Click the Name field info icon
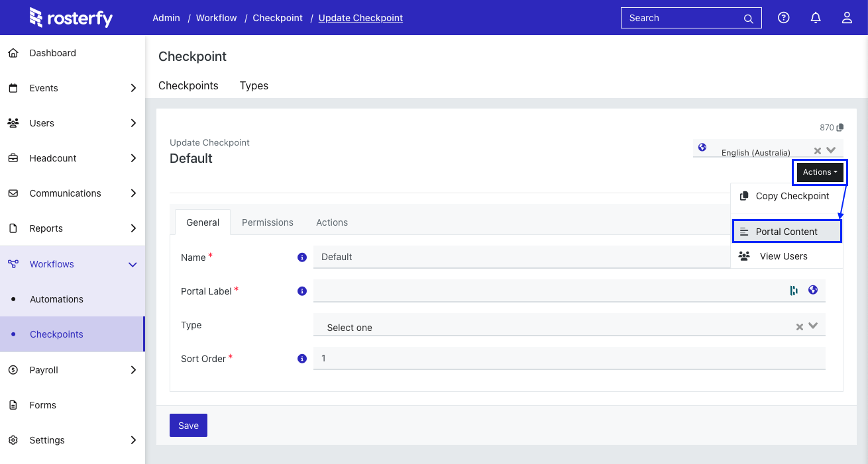The height and width of the screenshot is (464, 868). coord(302,257)
